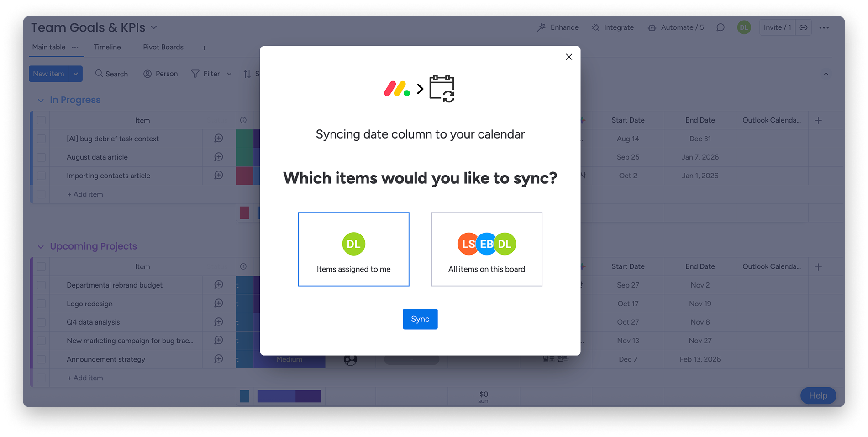The height and width of the screenshot is (437, 868).
Task: Open the Help button
Action: click(818, 395)
